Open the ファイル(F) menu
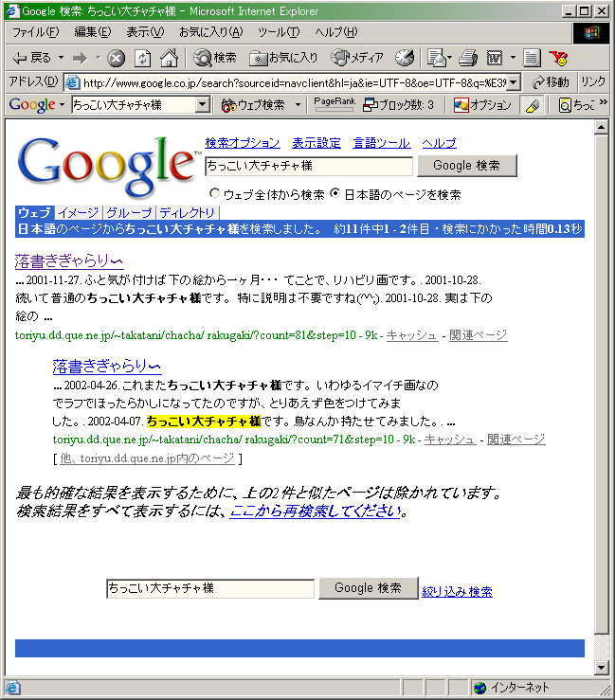This screenshot has width=615, height=700. tap(35, 32)
